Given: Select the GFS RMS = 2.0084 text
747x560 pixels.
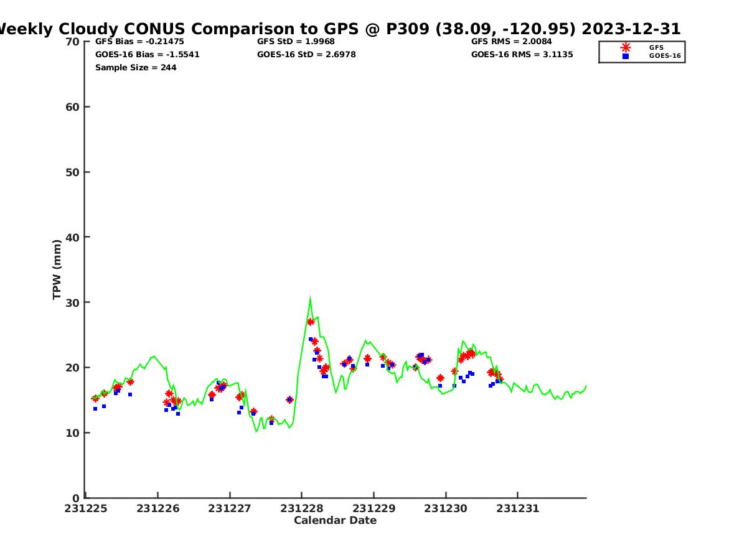Looking at the screenshot, I should 511,42.
